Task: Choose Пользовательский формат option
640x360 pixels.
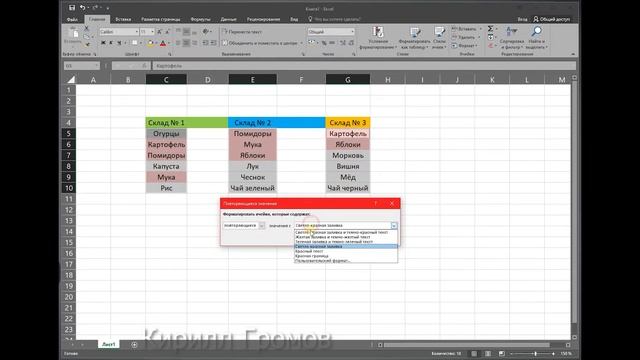Action: (346, 260)
